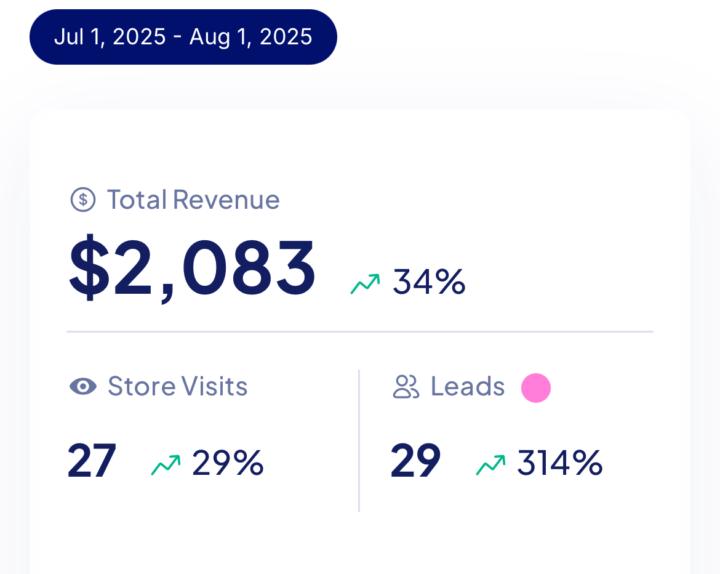This screenshot has width=720, height=574.
Task: Click the green trend arrow beside 29%
Action: pos(166,464)
